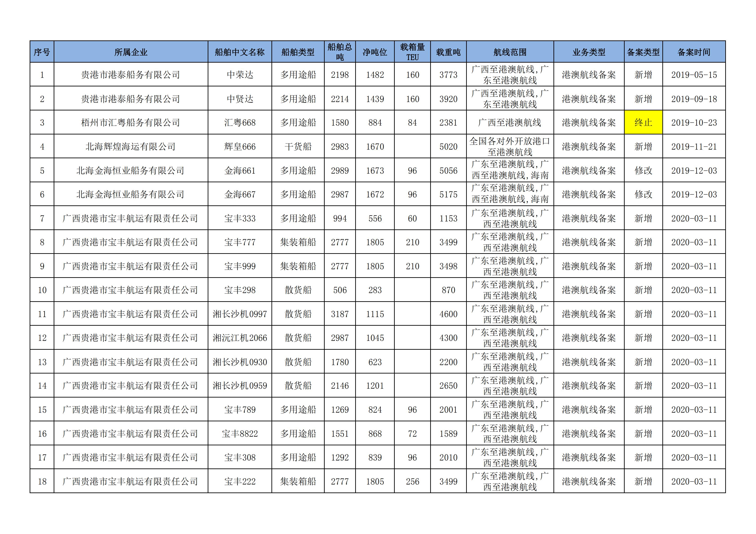The width and height of the screenshot is (756, 534).
Task: Click the 航线范围 header cell
Action: click(510, 52)
